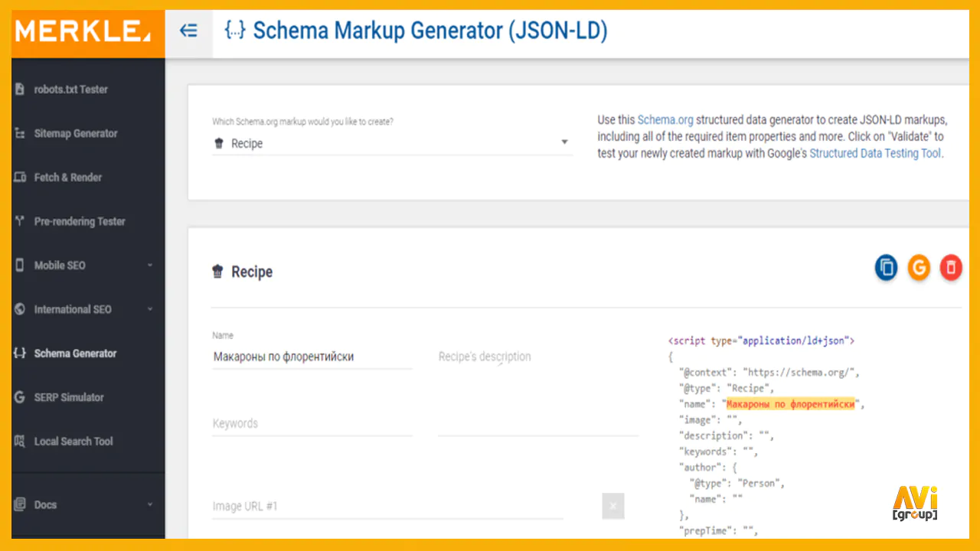Screen dimensions: 980x551
Task: Click the red delete trash icon
Action: 951,267
